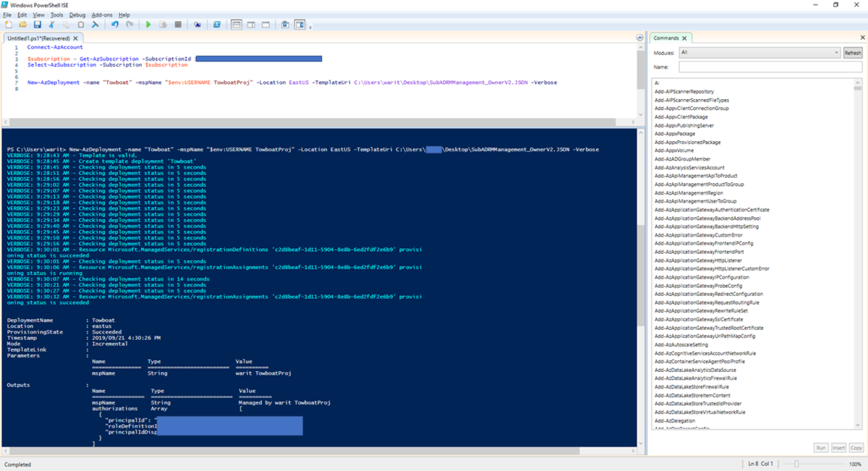Select Add-AzApplicationGatewayHttpListener command
Screen dimensions: 868x471
coord(698,260)
